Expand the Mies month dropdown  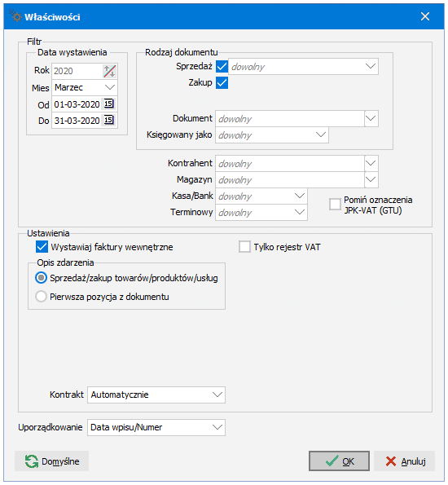point(110,87)
